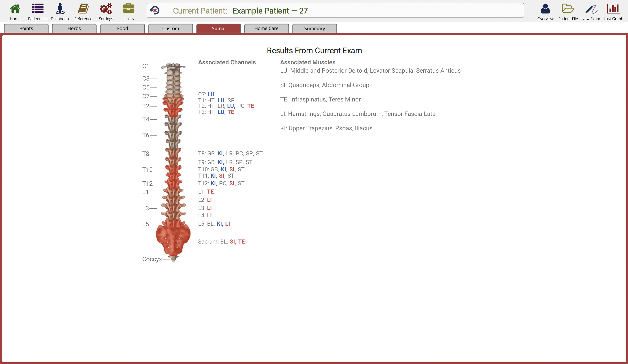Image resolution: width=628 pixels, height=364 pixels.
Task: Click the 'T9: GB, KI, LR, SP, ST' row
Action: pyautogui.click(x=225, y=162)
